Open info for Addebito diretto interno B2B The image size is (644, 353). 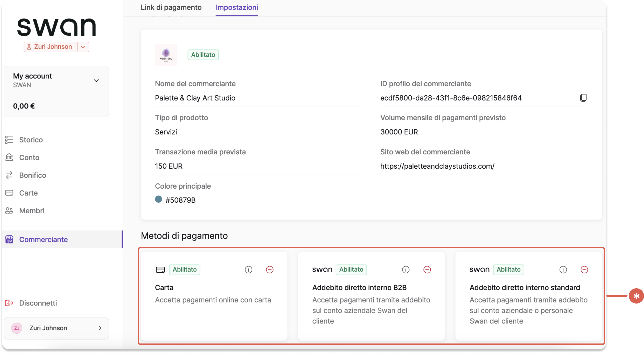[x=405, y=270]
